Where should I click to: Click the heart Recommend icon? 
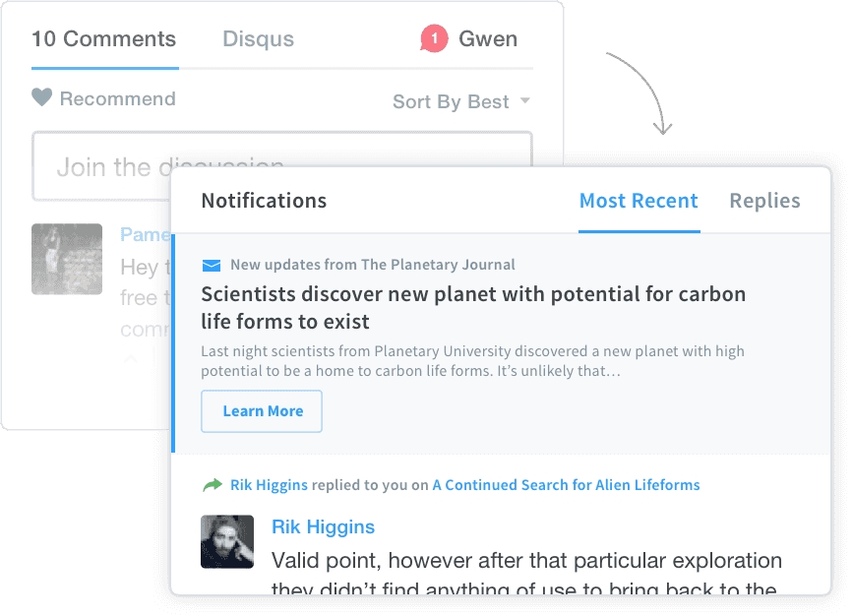[41, 98]
